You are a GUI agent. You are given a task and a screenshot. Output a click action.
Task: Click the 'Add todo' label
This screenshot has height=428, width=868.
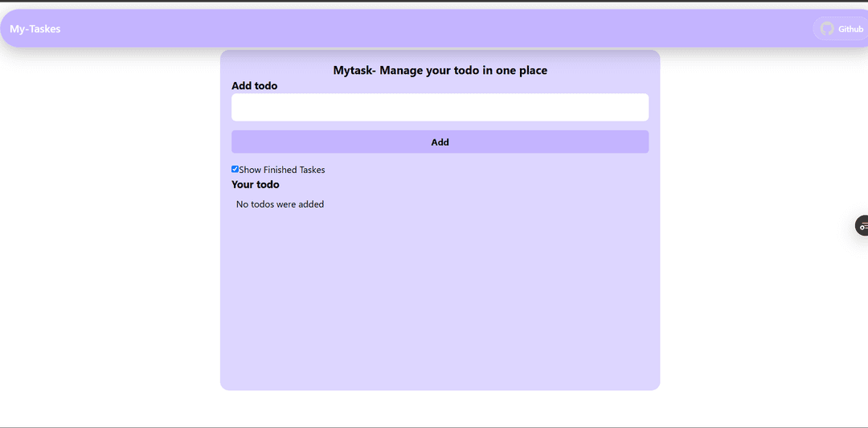(254, 86)
